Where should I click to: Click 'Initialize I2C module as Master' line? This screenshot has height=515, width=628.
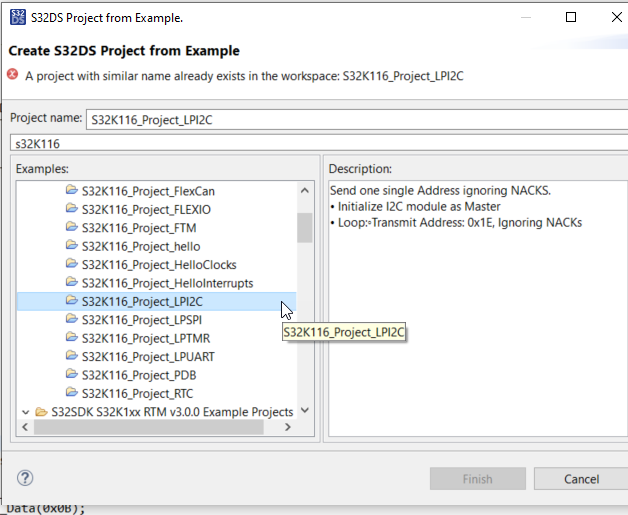(415, 206)
